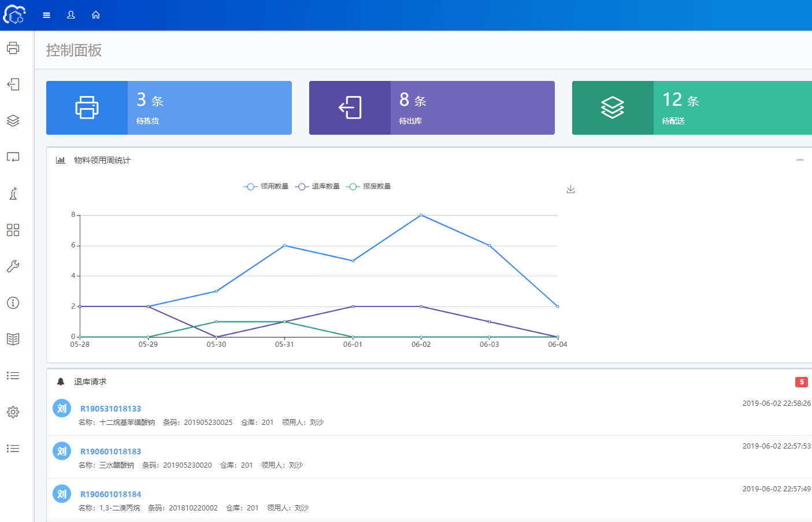This screenshot has width=812, height=522.
Task: Open return request R190601018184
Action: 110,494
